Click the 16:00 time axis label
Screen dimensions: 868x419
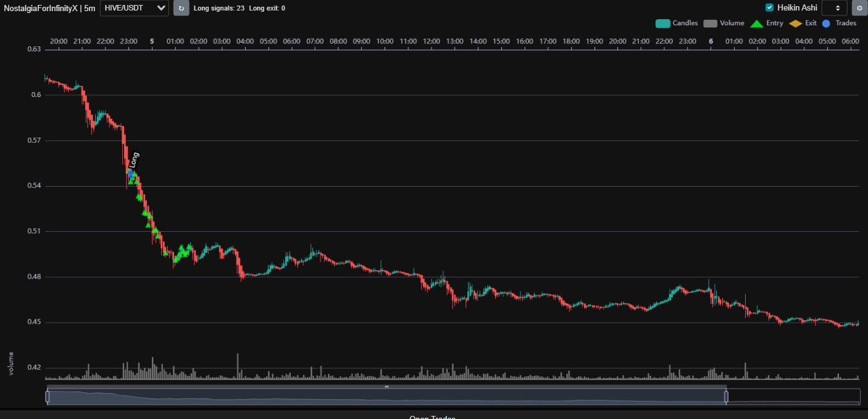point(524,41)
